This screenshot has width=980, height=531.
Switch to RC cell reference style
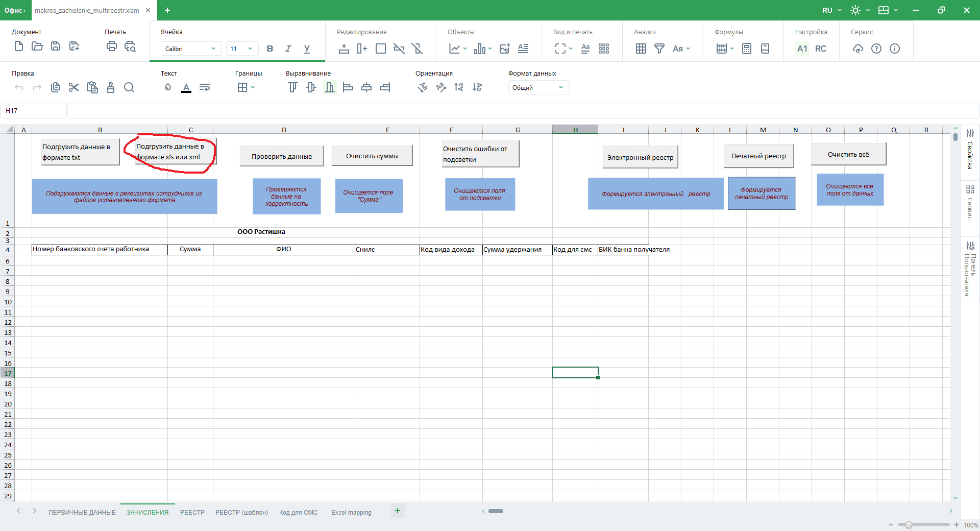point(821,49)
